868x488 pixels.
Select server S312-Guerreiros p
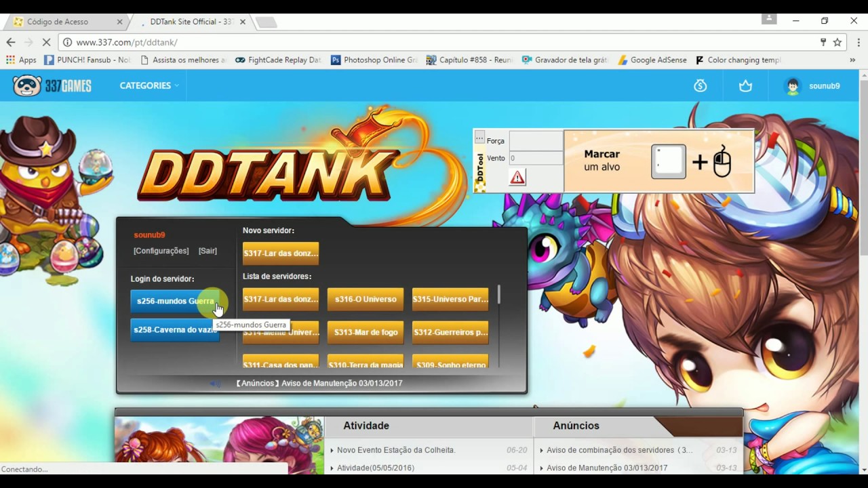[x=450, y=332]
